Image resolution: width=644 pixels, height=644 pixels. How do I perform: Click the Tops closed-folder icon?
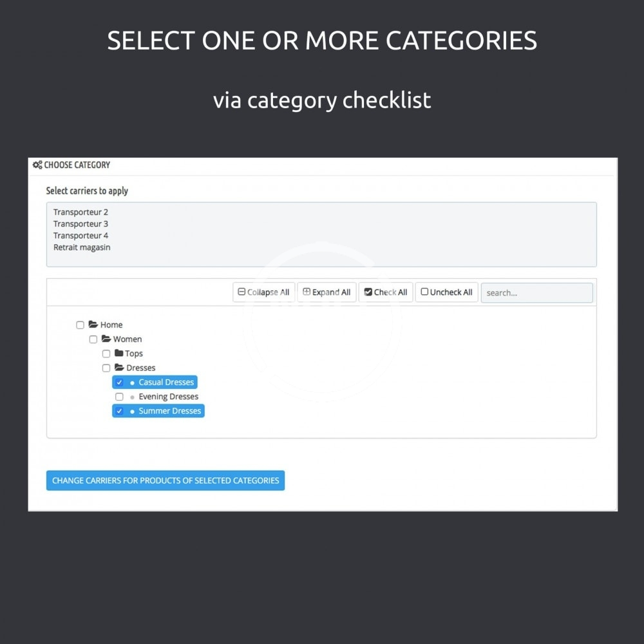click(x=119, y=353)
